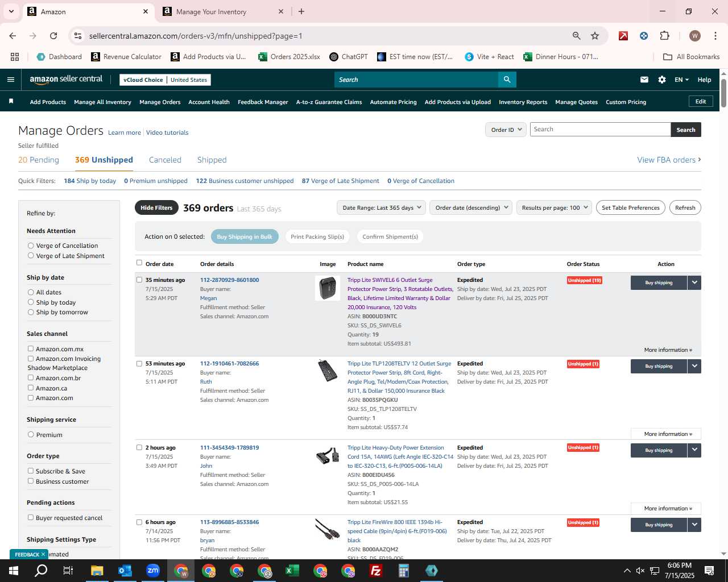728x582 pixels.
Task: Open the Windows Start menu
Action: (x=14, y=571)
